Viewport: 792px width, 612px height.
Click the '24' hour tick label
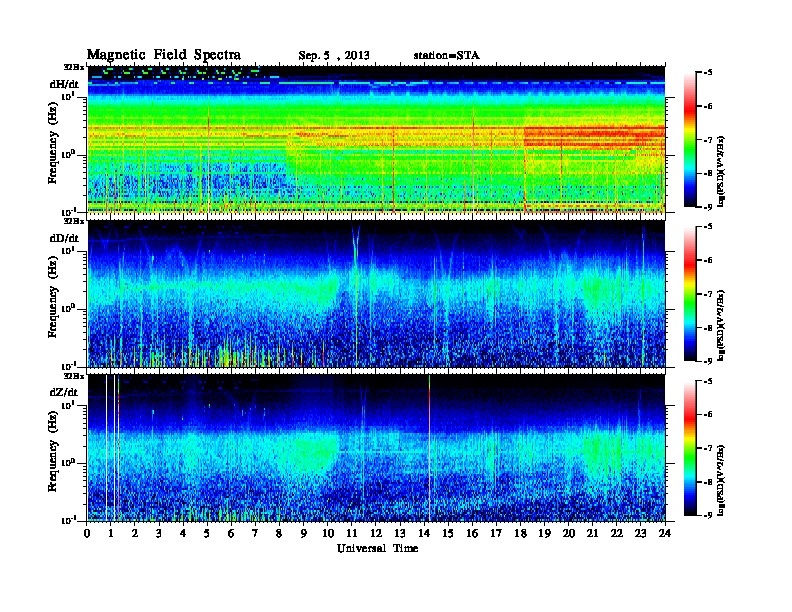pos(665,533)
